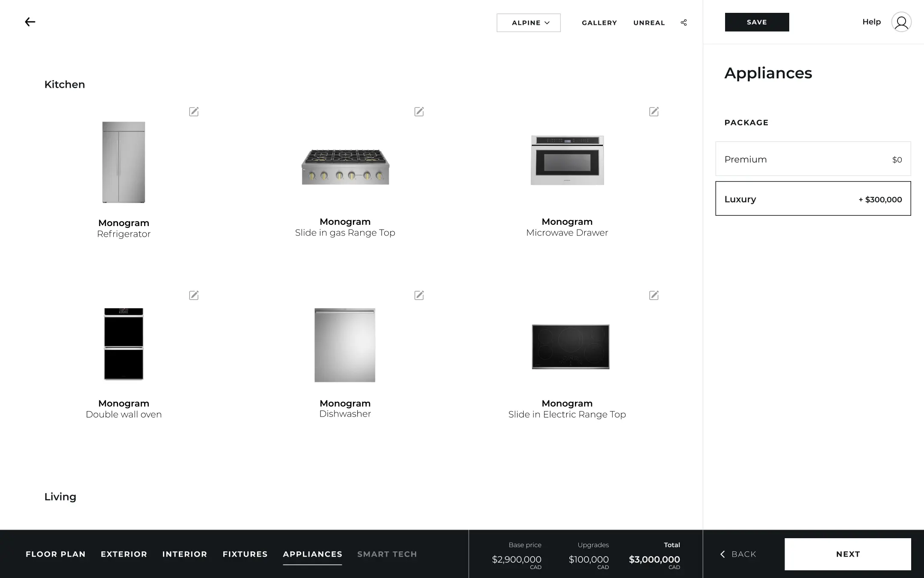Click the Monogram Refrigerator thumbnail
This screenshot has width=924, height=578.
[124, 162]
